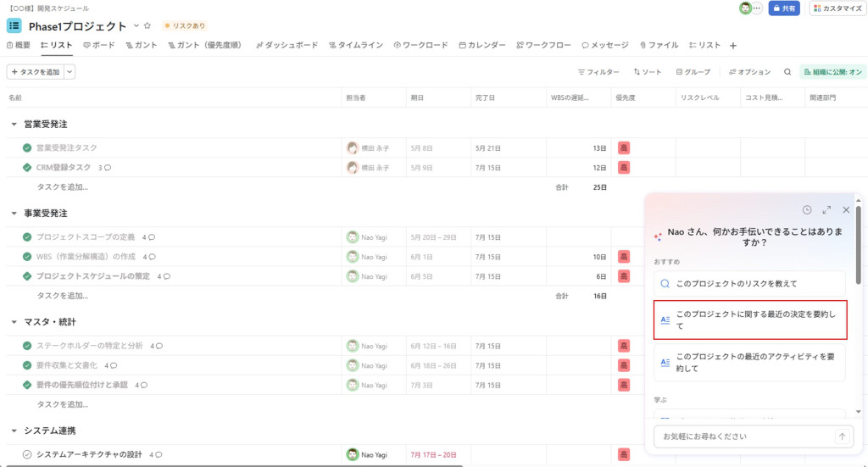
Task: Toggle completion of 営業受発注タスク
Action: click(x=27, y=147)
